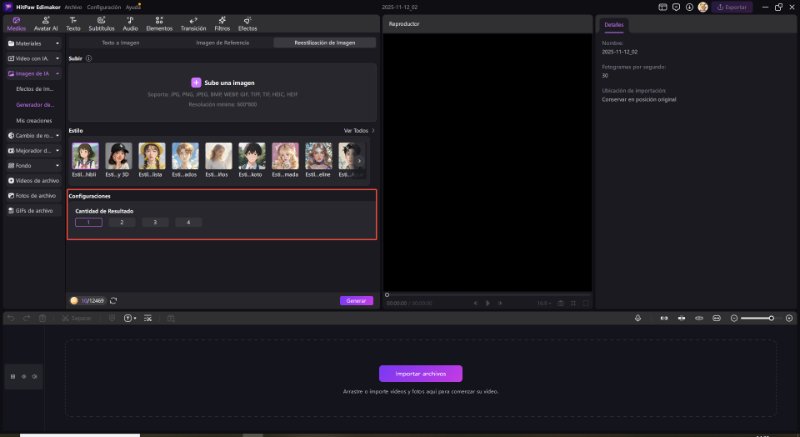Click the play button in Reproductor
The image size is (800, 437).
488,303
